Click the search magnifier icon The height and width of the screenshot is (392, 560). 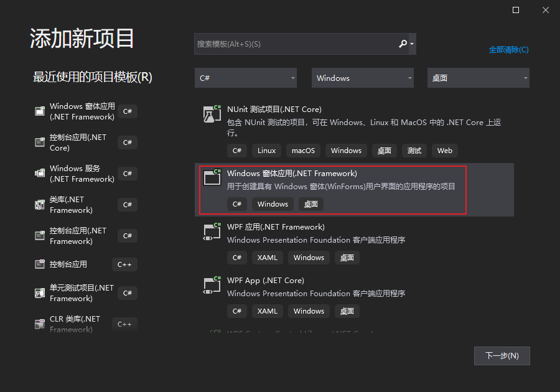click(403, 44)
